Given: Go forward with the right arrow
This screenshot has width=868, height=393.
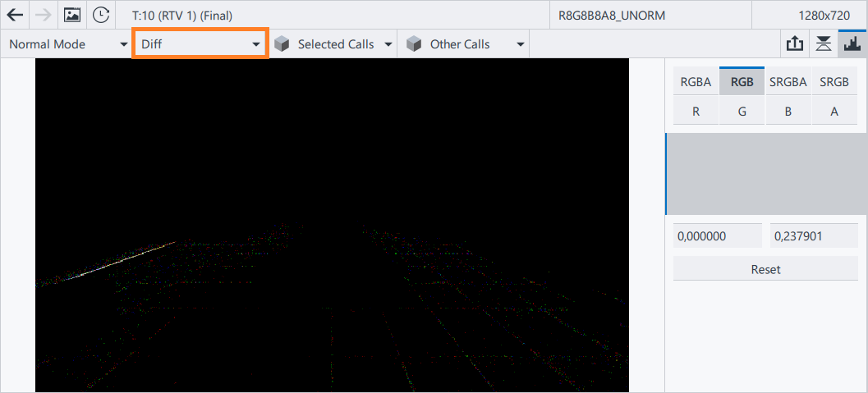Looking at the screenshot, I should 44,15.
